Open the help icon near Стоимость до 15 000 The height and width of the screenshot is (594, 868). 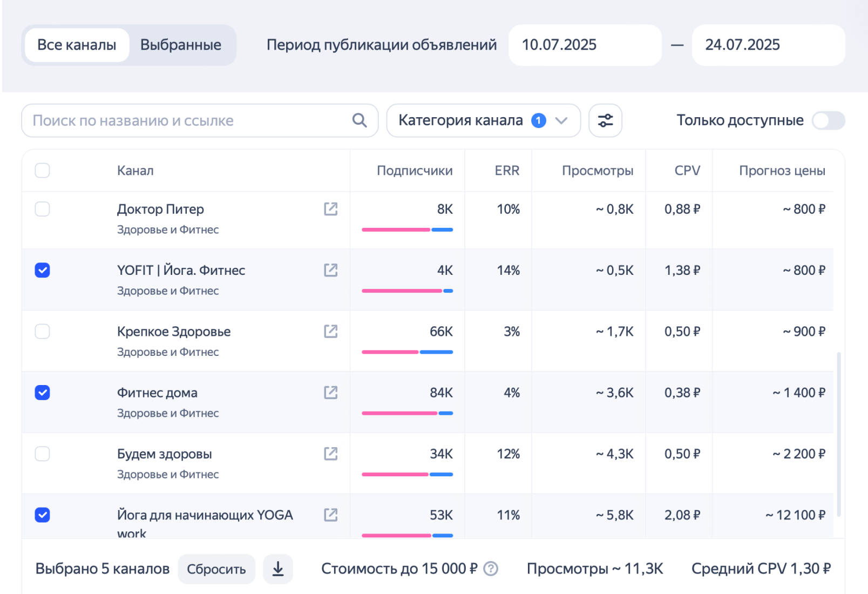[490, 569]
